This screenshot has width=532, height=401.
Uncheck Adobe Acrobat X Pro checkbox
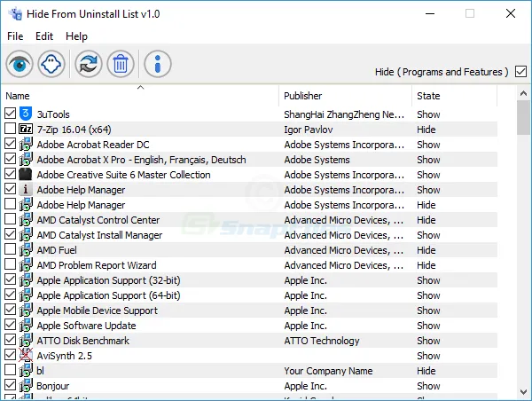pos(10,159)
